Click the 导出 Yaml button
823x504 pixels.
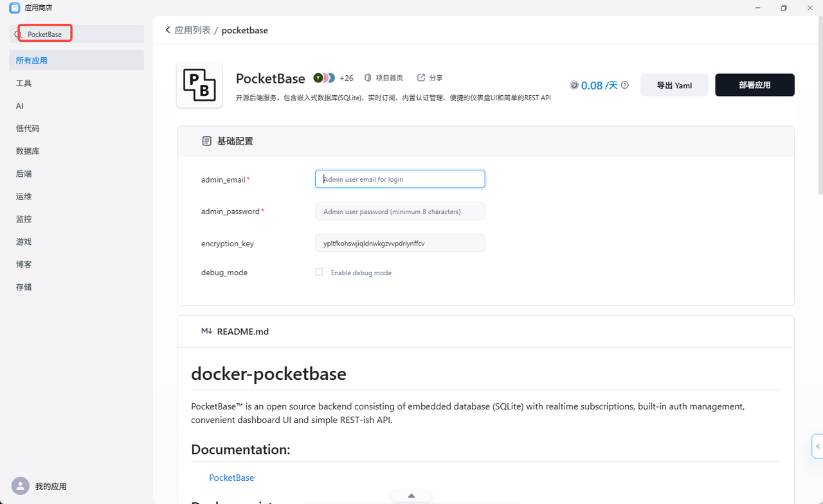point(674,85)
